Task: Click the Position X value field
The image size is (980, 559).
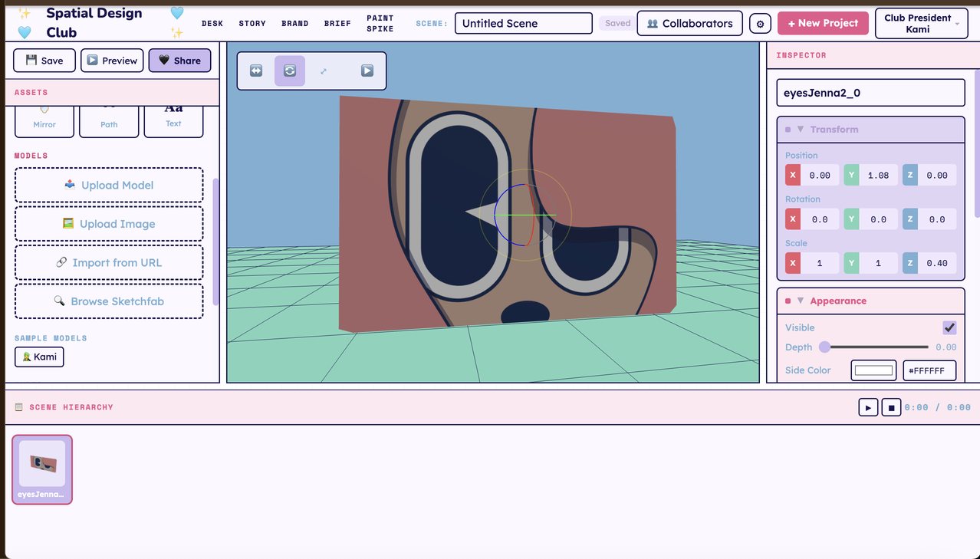Action: click(820, 175)
